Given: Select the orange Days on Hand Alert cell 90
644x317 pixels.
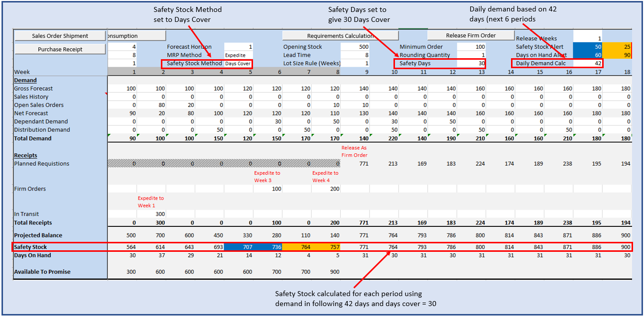Looking at the screenshot, I should coord(618,55).
